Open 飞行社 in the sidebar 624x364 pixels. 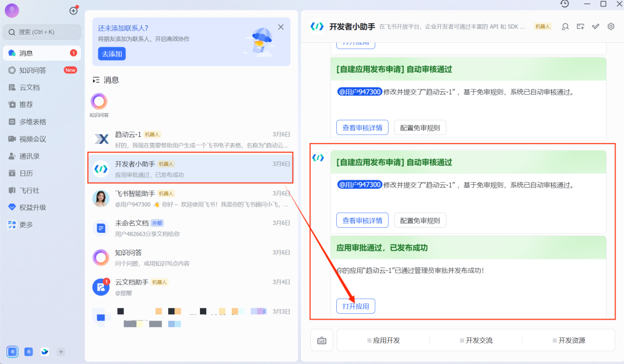[42, 190]
